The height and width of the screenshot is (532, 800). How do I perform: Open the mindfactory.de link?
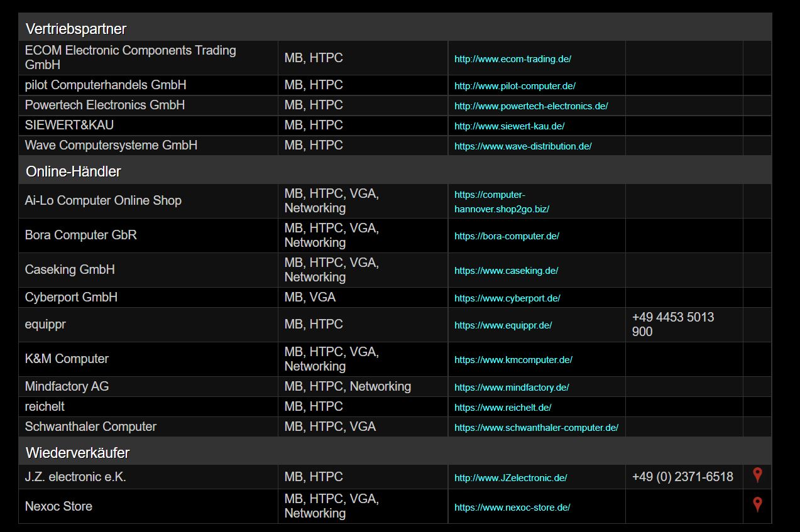[x=512, y=388]
